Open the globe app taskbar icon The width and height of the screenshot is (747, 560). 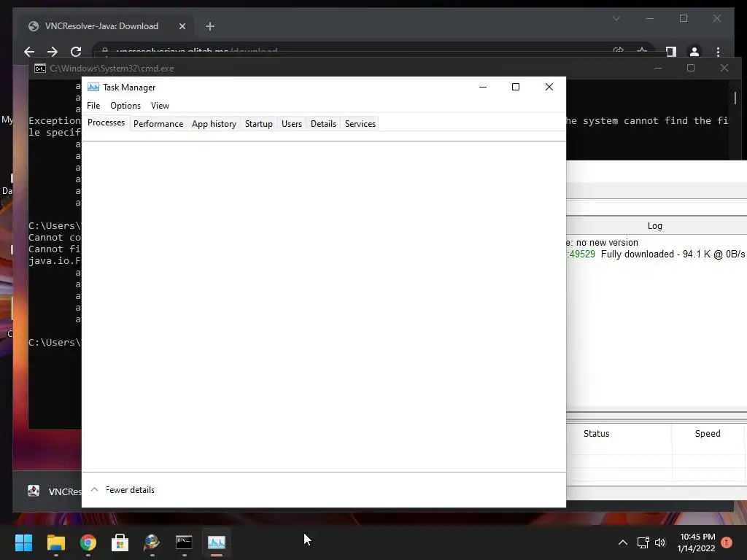(x=152, y=542)
